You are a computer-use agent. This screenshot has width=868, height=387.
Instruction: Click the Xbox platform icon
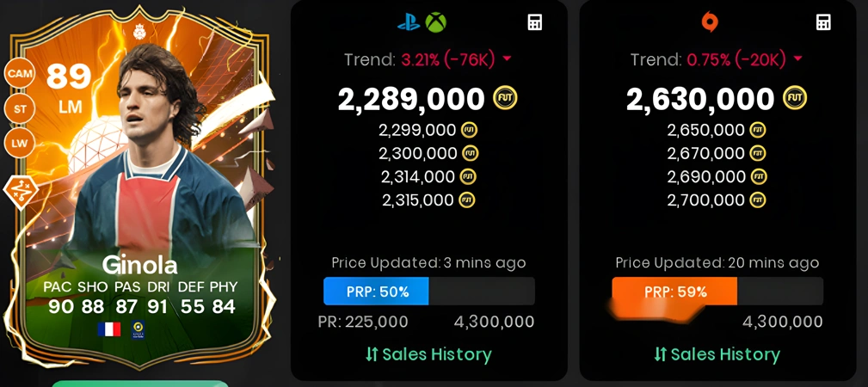pos(435,22)
